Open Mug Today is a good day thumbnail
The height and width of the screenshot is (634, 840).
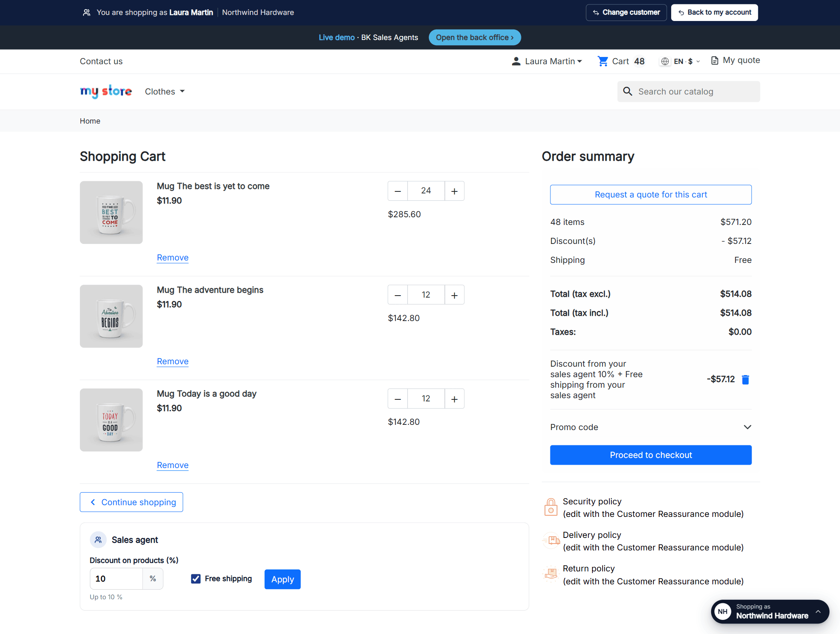pyautogui.click(x=111, y=420)
